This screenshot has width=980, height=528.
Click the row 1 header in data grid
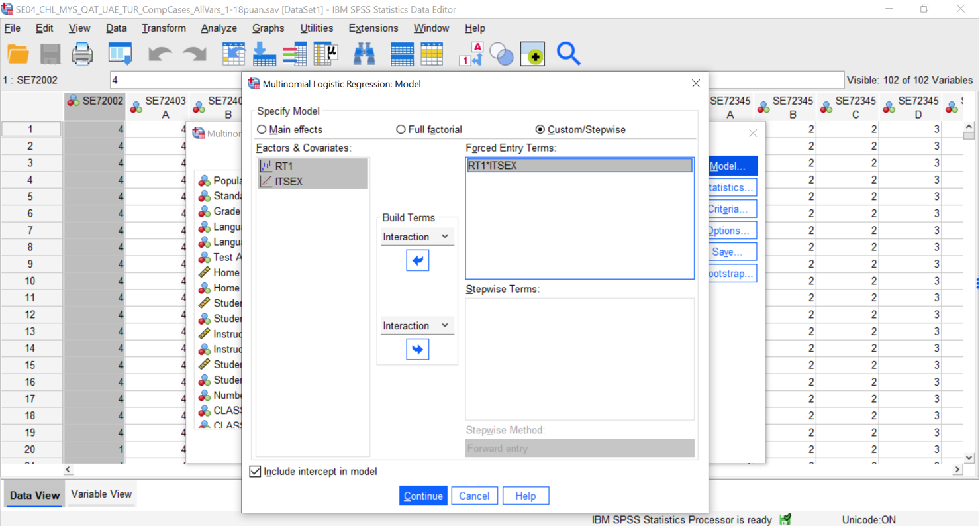click(31, 129)
